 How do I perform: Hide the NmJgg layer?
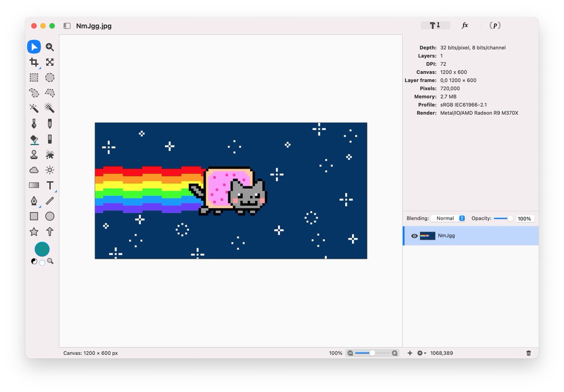click(x=414, y=235)
